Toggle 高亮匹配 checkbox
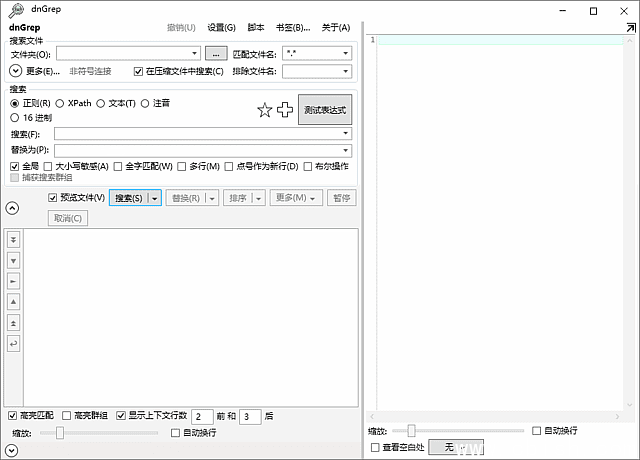The height and width of the screenshot is (460, 640). point(12,416)
